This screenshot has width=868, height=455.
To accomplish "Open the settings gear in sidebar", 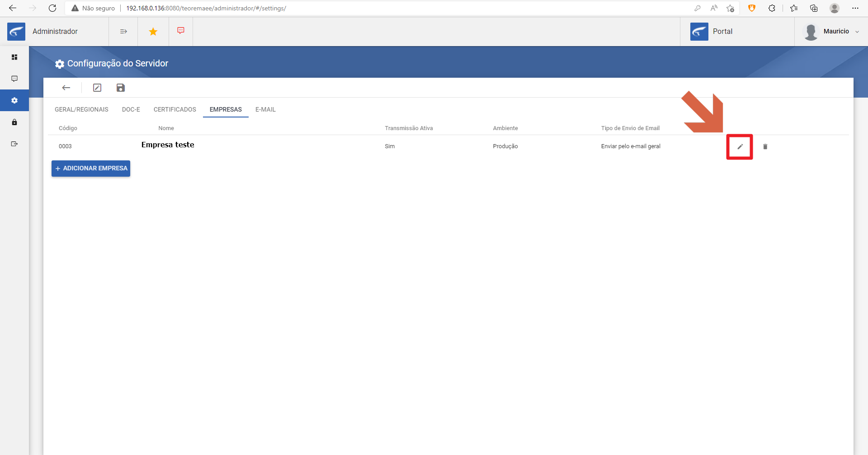I will click(14, 100).
